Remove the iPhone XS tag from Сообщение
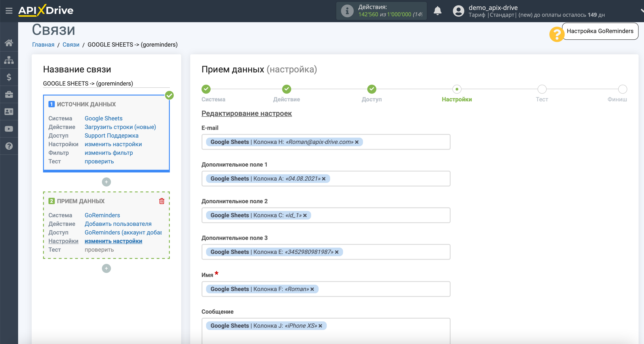 click(x=320, y=326)
